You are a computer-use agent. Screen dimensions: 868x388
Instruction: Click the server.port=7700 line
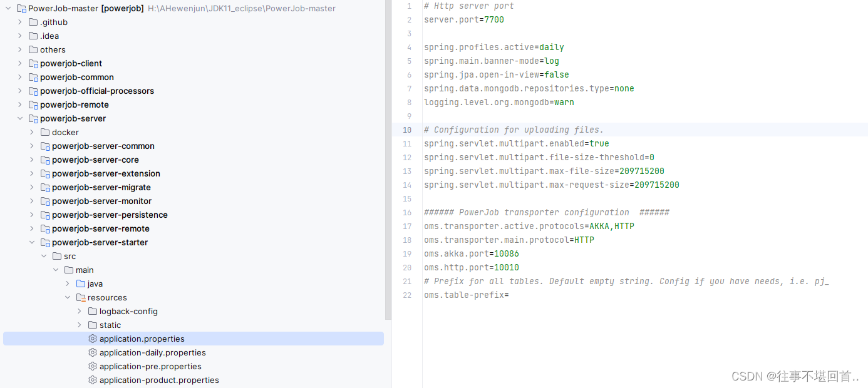[464, 19]
